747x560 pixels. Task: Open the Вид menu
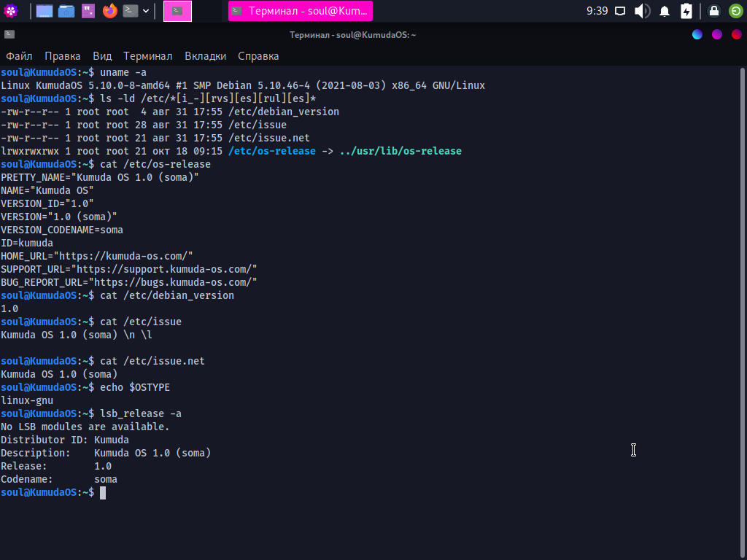(x=102, y=56)
